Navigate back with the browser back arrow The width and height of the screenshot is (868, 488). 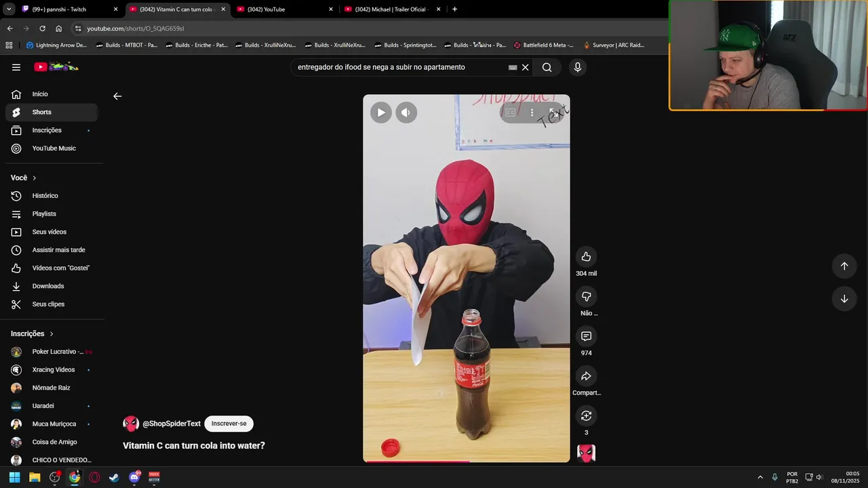pos(9,28)
